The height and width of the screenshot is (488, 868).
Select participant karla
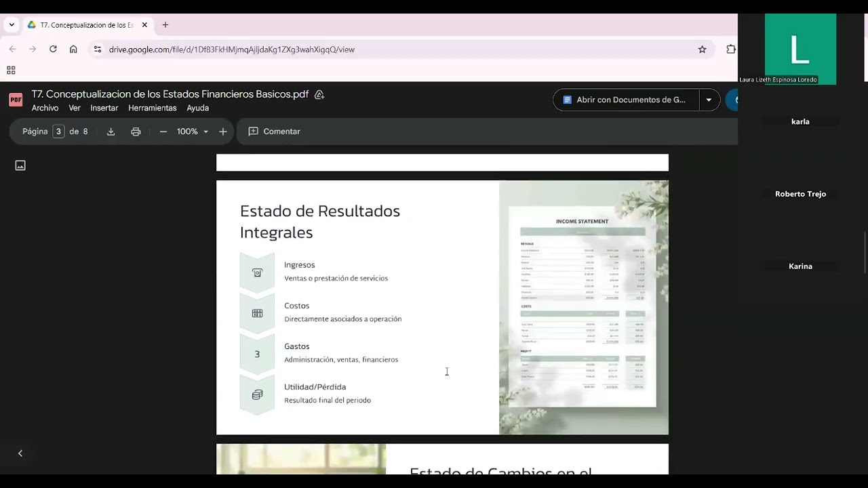point(800,122)
